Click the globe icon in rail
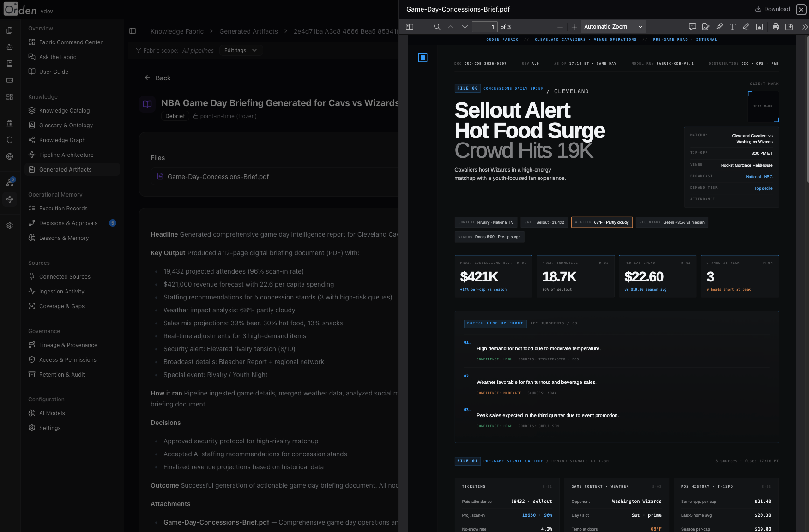This screenshot has height=532, width=809. [10, 156]
